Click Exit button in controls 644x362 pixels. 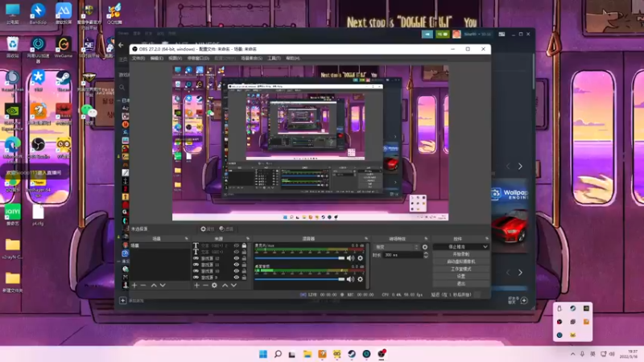pos(460,284)
